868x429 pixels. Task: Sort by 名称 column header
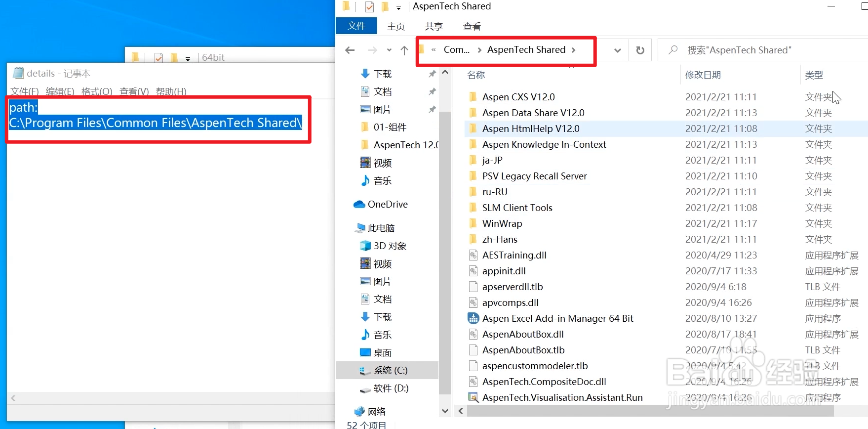click(476, 75)
